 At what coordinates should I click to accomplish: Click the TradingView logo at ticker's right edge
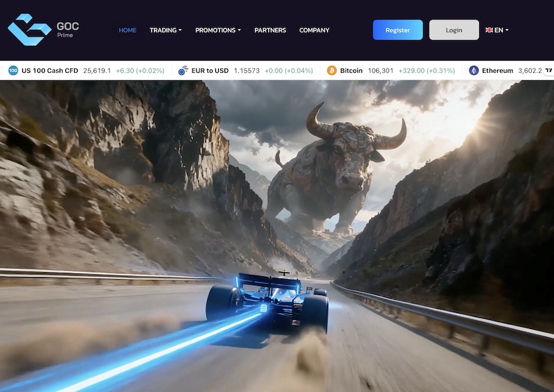point(548,71)
